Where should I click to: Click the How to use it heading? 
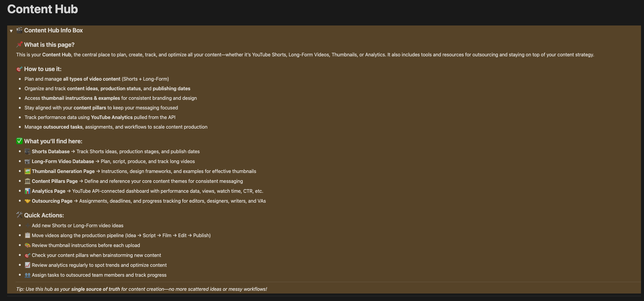[x=43, y=69]
